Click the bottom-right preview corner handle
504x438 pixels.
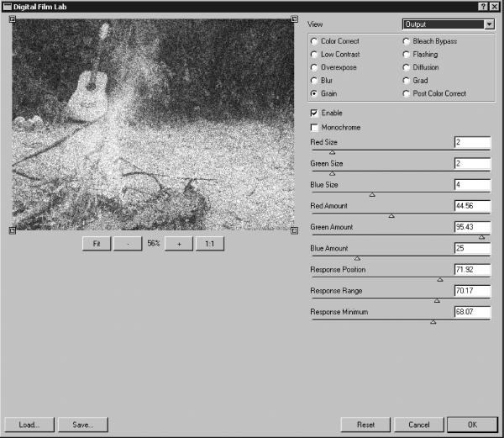[x=294, y=230]
